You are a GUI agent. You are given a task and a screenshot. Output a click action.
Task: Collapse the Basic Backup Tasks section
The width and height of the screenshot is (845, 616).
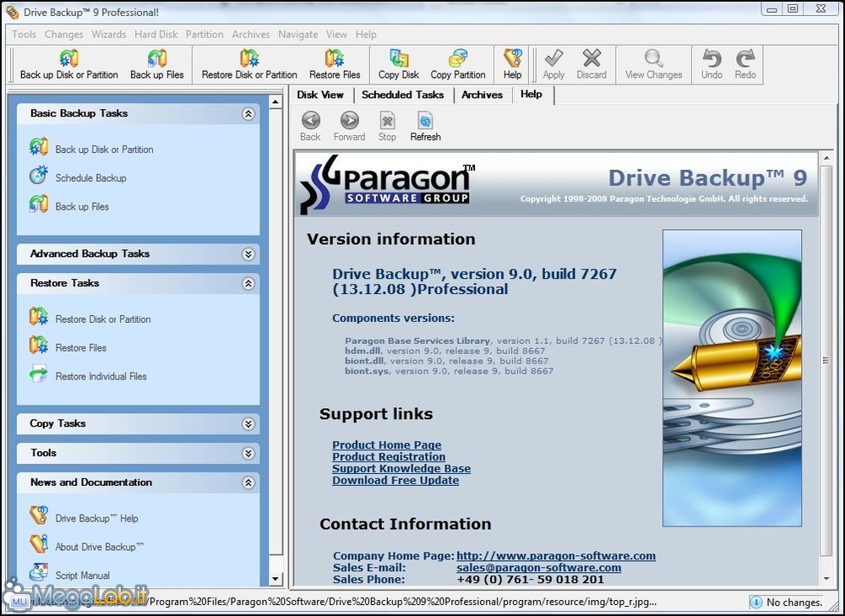point(248,114)
